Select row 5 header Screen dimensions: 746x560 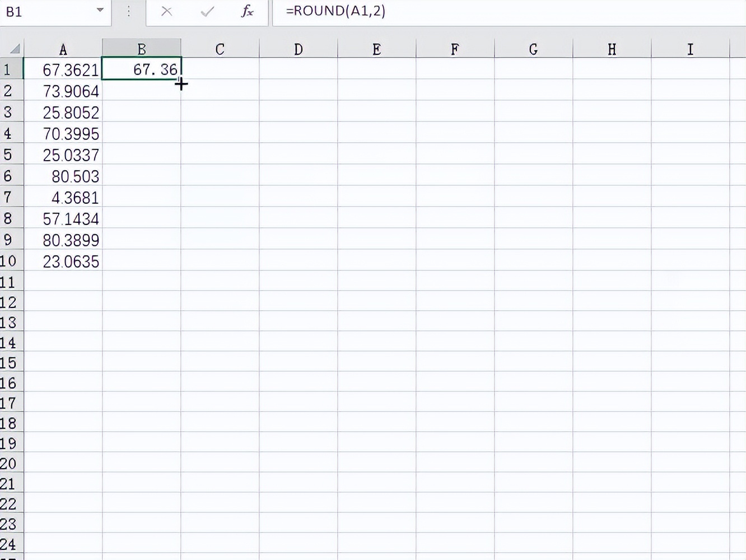11,154
